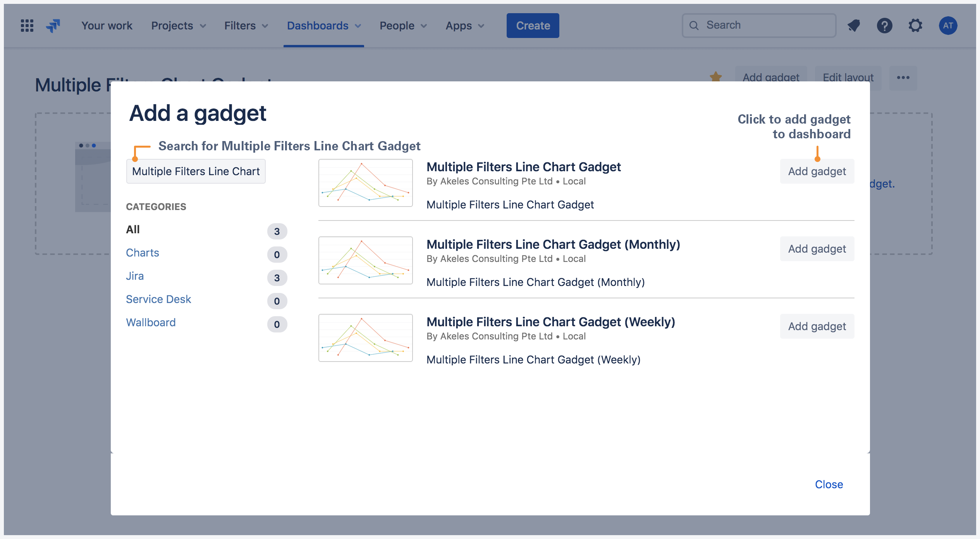The width and height of the screenshot is (980, 539).
Task: Open the more actions ellipsis menu
Action: pos(903,77)
